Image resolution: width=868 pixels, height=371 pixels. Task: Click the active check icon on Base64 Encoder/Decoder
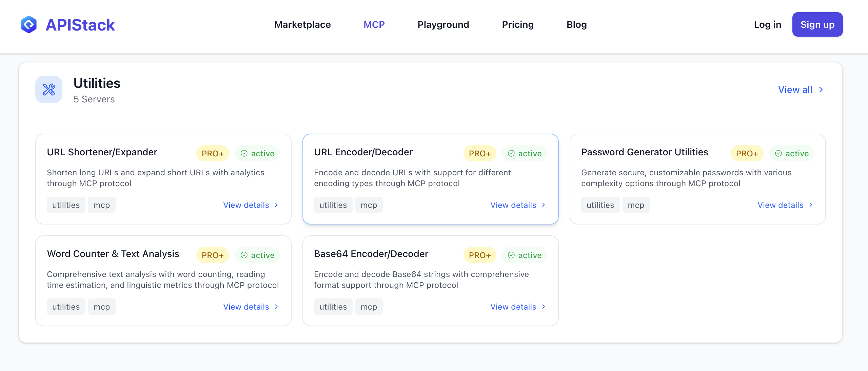tap(512, 255)
